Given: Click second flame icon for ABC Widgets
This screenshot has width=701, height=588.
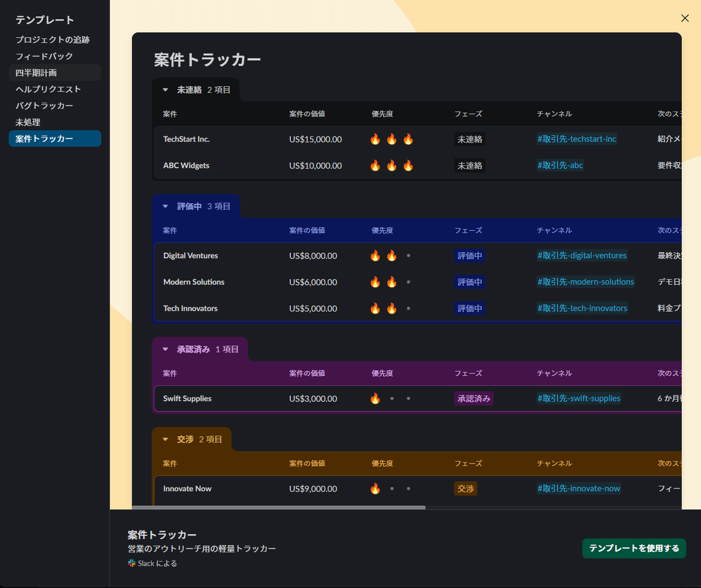Looking at the screenshot, I should tap(391, 165).
